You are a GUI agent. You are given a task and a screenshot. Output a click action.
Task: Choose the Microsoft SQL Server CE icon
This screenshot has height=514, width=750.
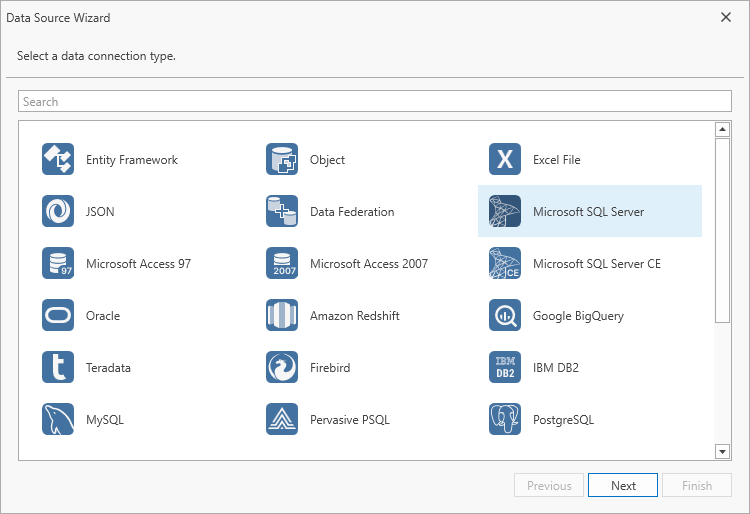(505, 263)
